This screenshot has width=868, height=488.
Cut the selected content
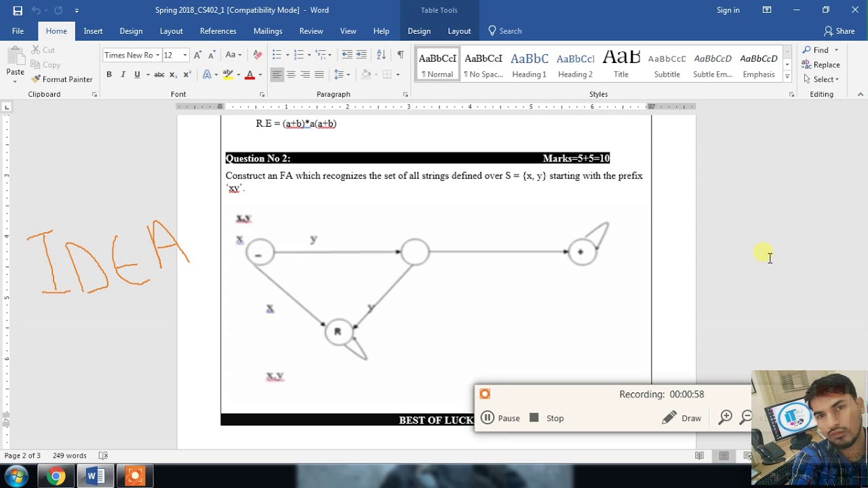pos(43,50)
